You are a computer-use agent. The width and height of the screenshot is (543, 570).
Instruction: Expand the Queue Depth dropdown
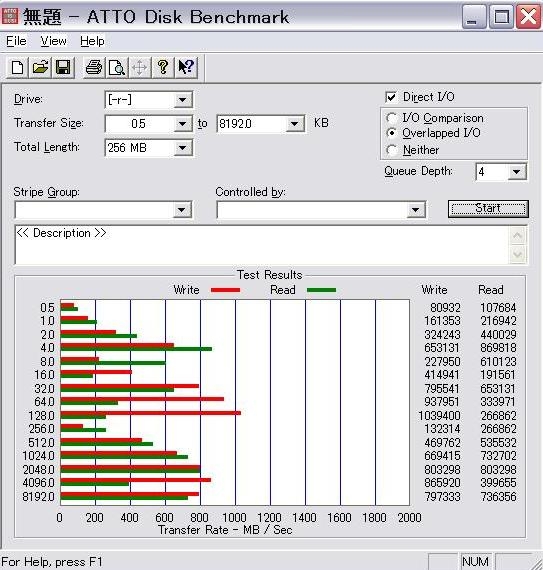(517, 172)
